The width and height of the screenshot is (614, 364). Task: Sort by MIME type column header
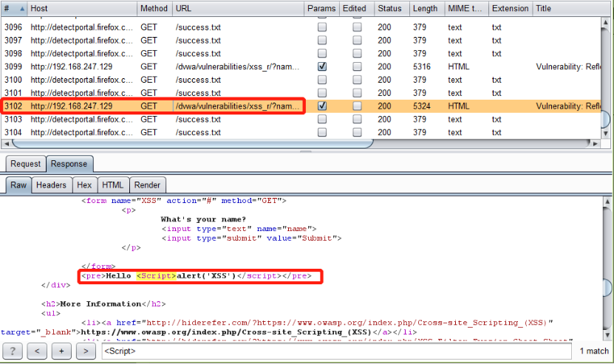point(467,9)
